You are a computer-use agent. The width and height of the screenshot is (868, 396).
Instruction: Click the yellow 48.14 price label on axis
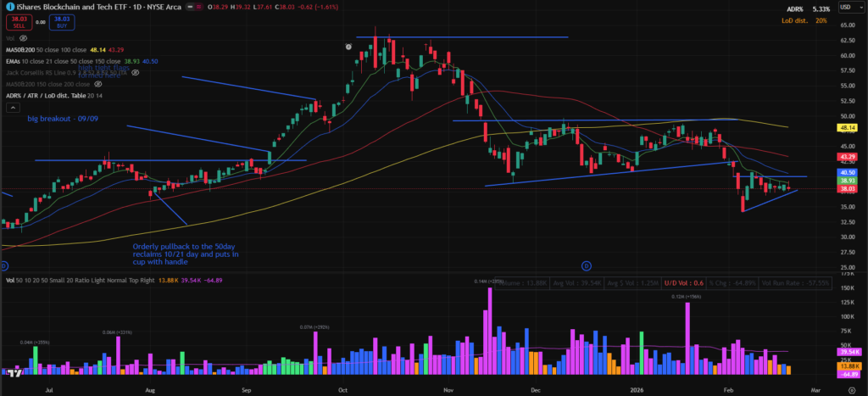[x=849, y=127]
